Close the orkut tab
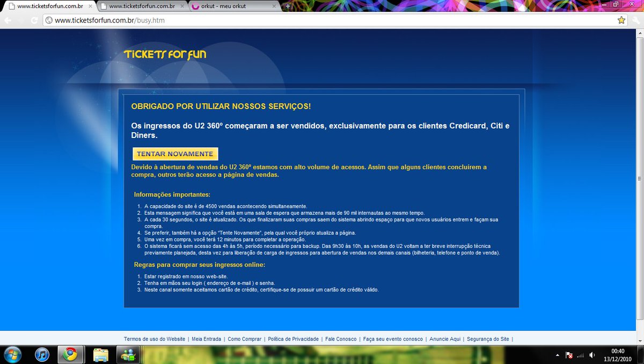Image resolution: width=644 pixels, height=364 pixels. (x=274, y=6)
